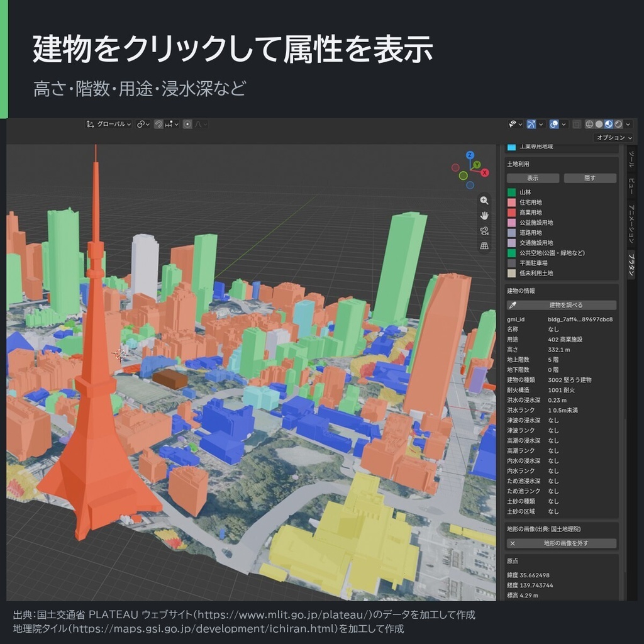The image size is (644, 644).
Task: Switch to wireframe viewport shading
Action: pos(589,124)
